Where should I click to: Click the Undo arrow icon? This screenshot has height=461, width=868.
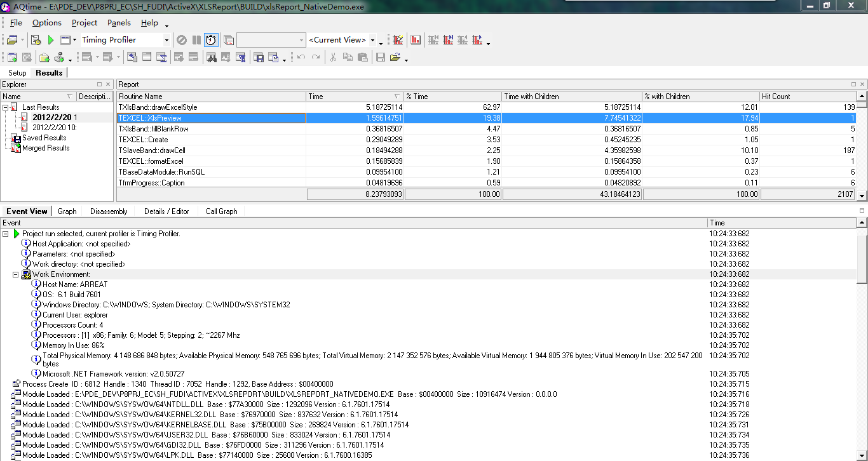tap(301, 58)
